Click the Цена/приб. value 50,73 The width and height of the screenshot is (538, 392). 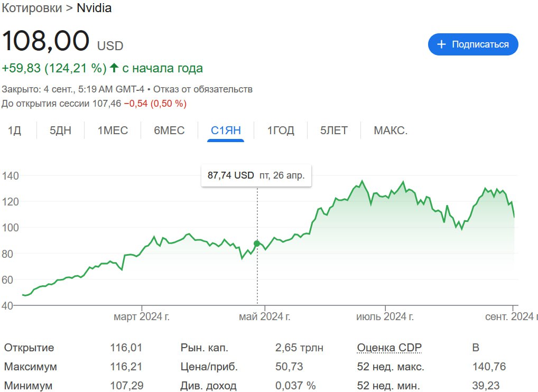tap(289, 366)
